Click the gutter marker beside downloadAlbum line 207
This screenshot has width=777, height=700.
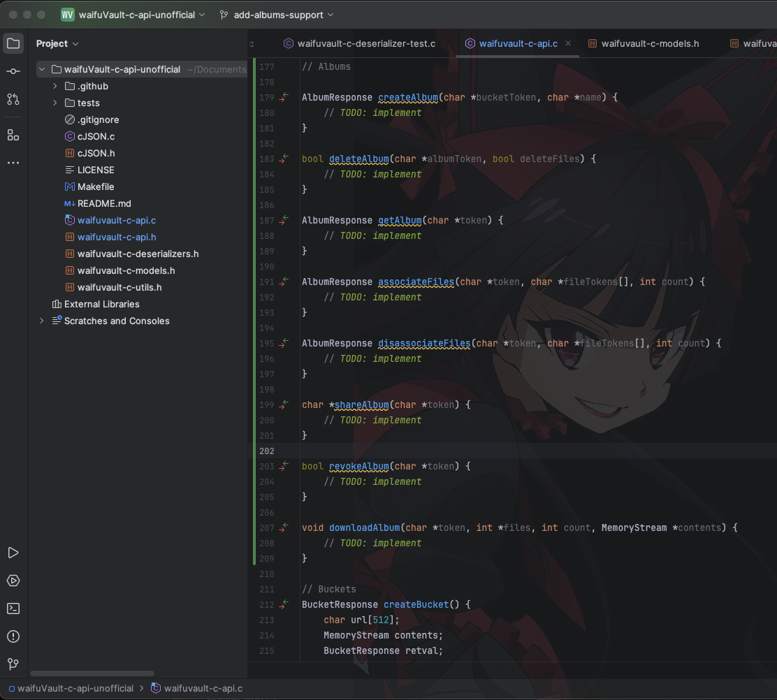click(x=284, y=527)
